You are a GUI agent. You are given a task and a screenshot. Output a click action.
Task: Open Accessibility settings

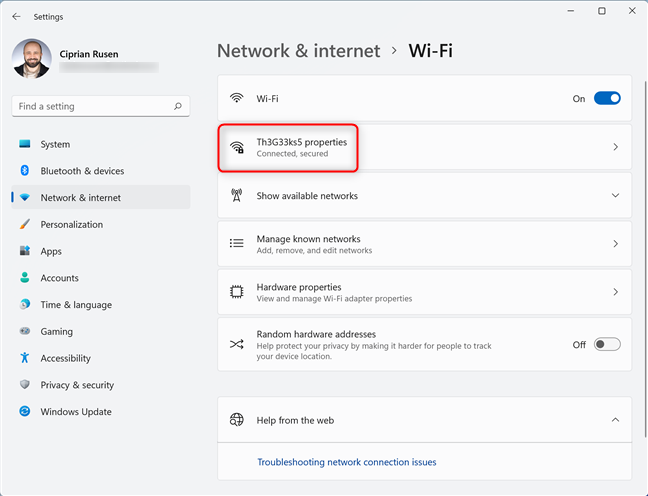click(x=100, y=358)
